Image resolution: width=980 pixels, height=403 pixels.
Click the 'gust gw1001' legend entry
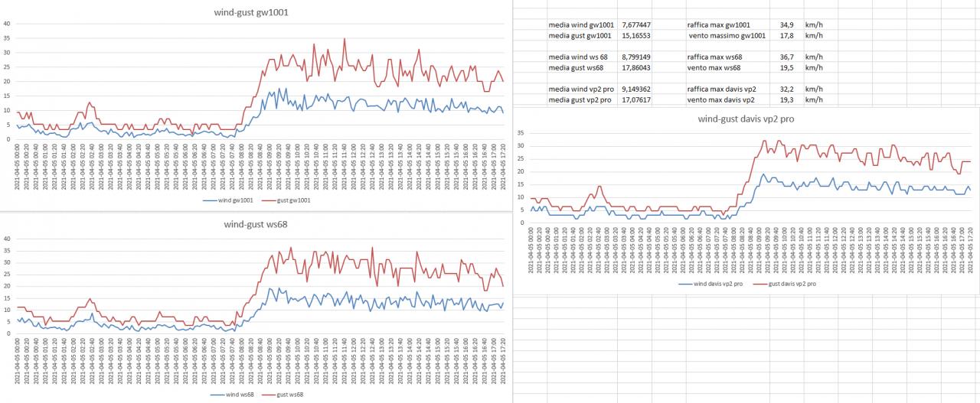(285, 200)
